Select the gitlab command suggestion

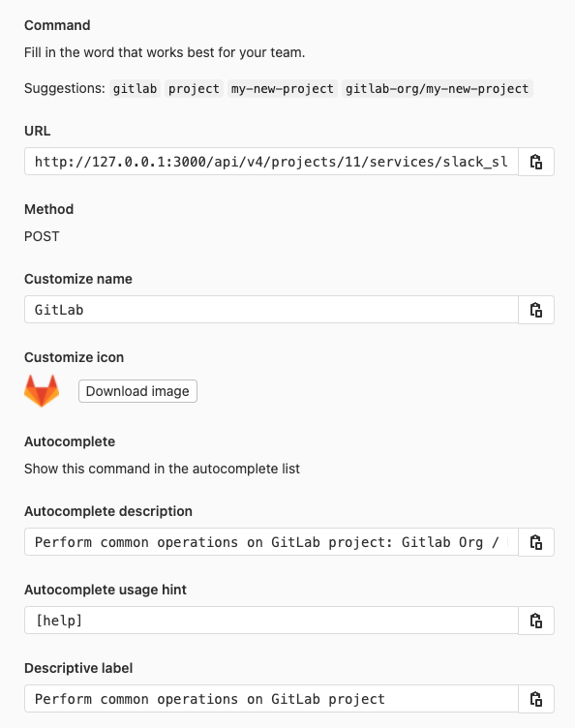[x=136, y=89]
